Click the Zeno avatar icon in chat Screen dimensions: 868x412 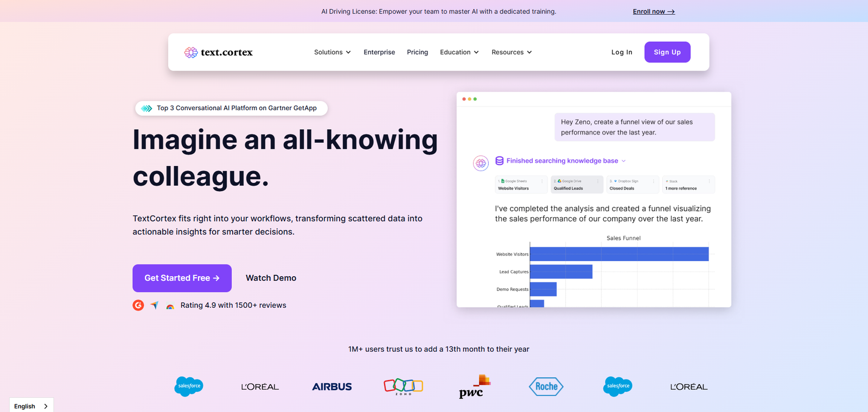point(481,163)
